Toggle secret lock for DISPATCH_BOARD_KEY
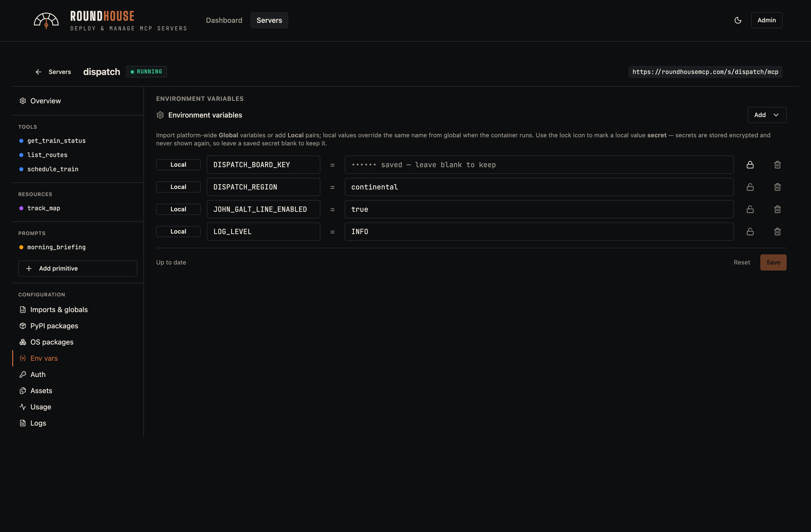 coord(750,165)
